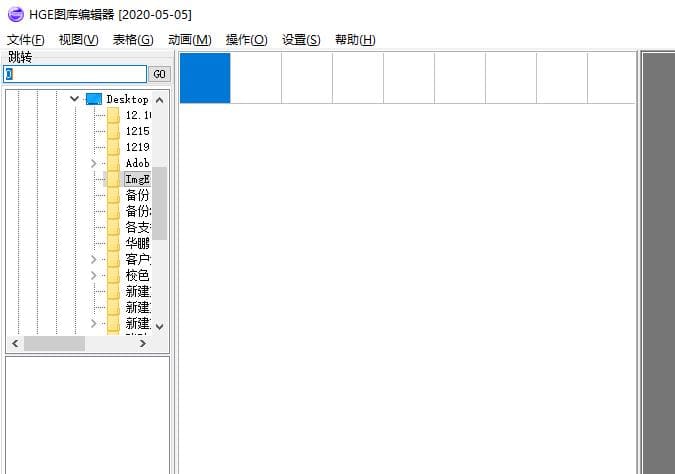The width and height of the screenshot is (675, 474).
Task: Expand the 客户 folder node
Action: 93,259
